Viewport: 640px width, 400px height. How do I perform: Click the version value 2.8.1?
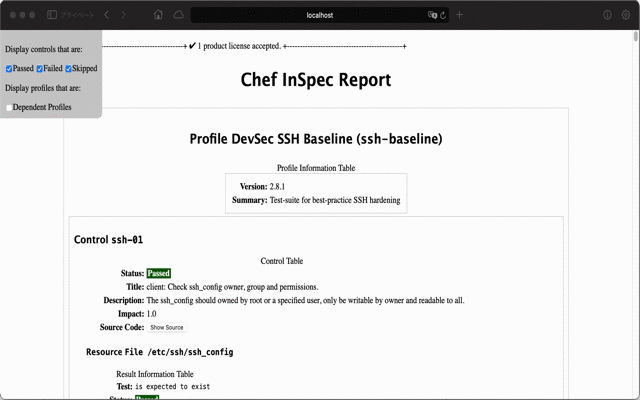(278, 187)
